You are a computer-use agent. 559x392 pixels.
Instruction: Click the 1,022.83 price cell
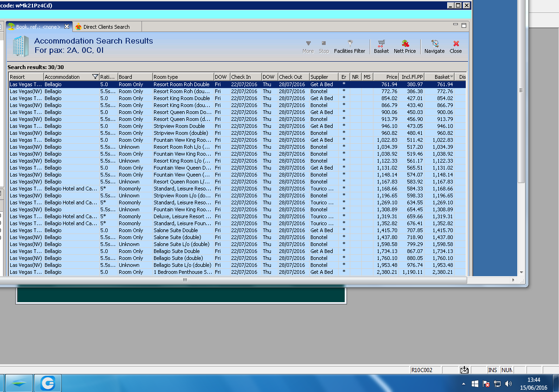[x=386, y=140]
